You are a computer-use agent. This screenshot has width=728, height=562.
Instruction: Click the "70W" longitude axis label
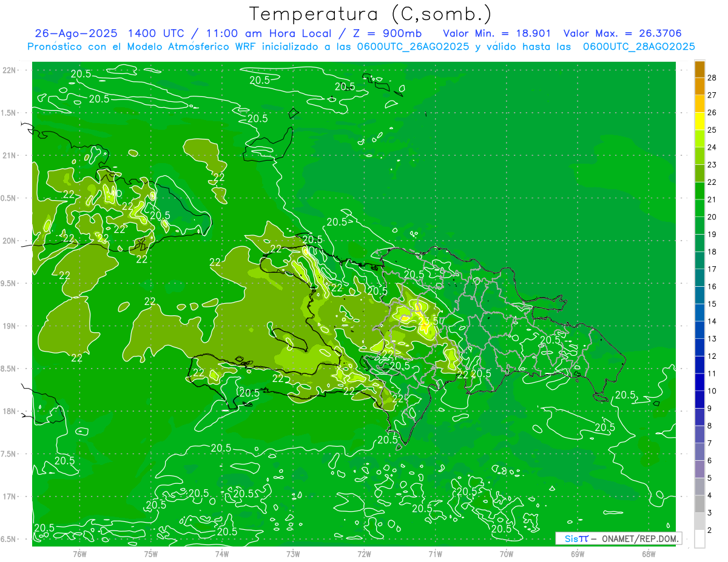click(x=507, y=553)
